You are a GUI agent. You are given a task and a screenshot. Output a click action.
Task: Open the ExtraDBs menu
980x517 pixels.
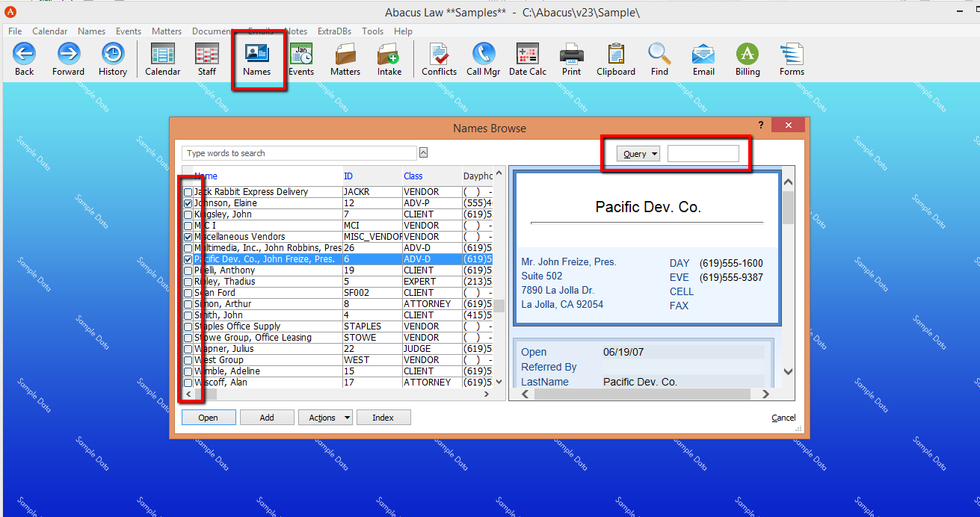tap(336, 31)
